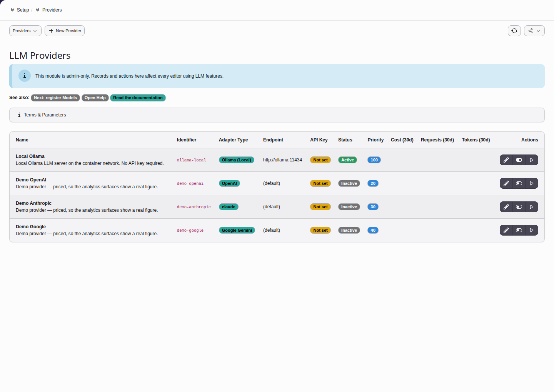Edit the Local Ollama provider
Viewport: 554px width, 392px height.
[506, 160]
